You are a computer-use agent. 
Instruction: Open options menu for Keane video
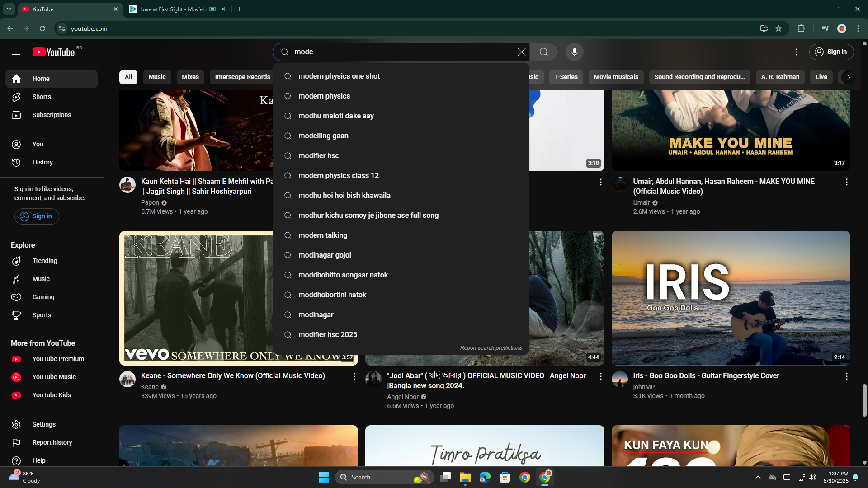354,376
